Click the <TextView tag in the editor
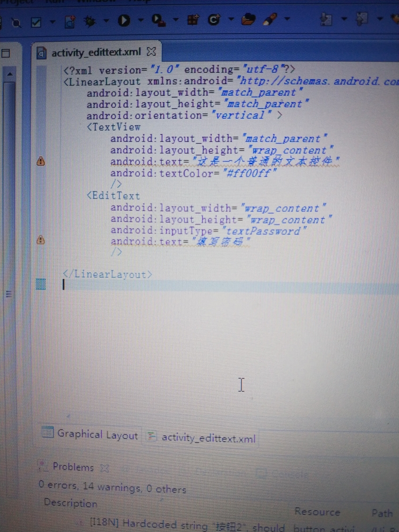 coord(114,127)
